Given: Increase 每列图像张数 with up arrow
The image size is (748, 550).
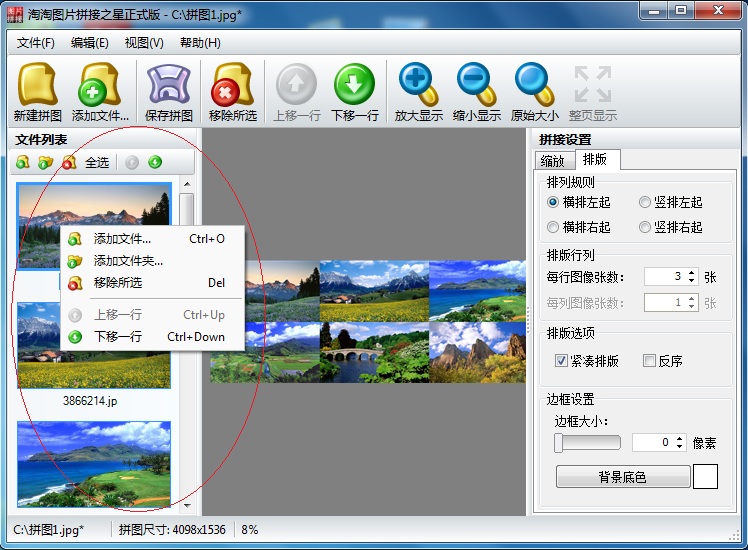Looking at the screenshot, I should [692, 299].
